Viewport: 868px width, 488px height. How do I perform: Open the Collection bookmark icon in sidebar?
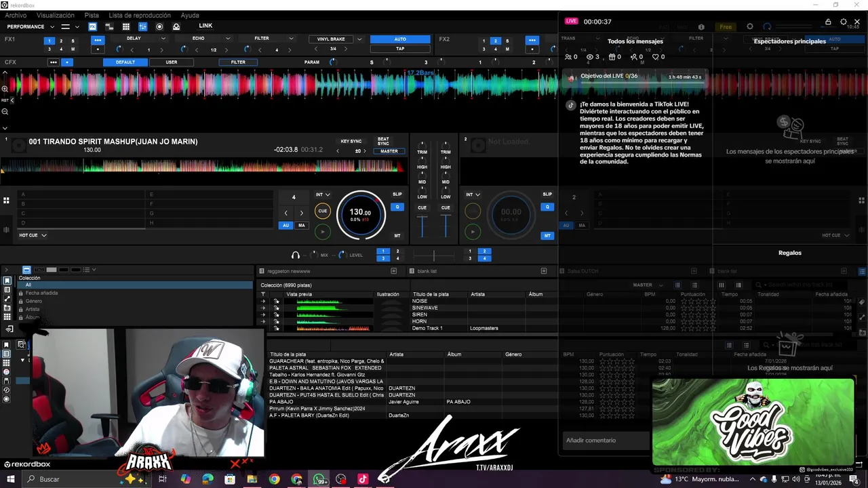point(7,281)
